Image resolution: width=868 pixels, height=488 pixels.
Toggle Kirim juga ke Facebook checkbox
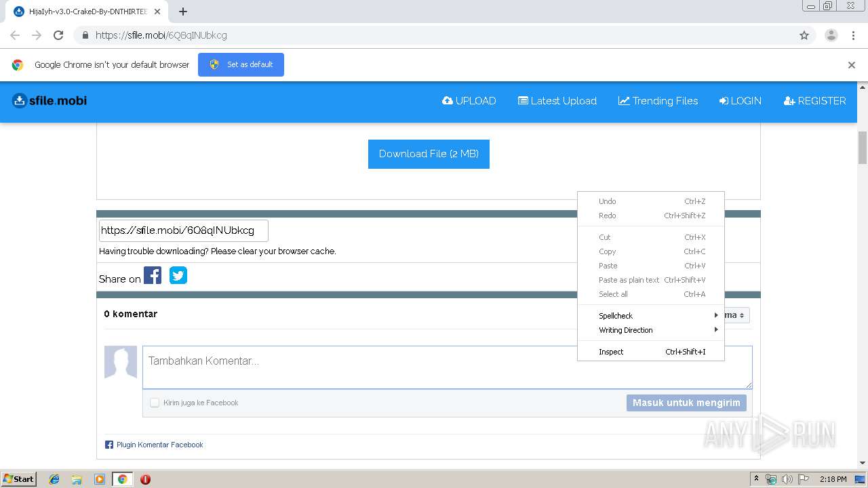[x=155, y=403]
